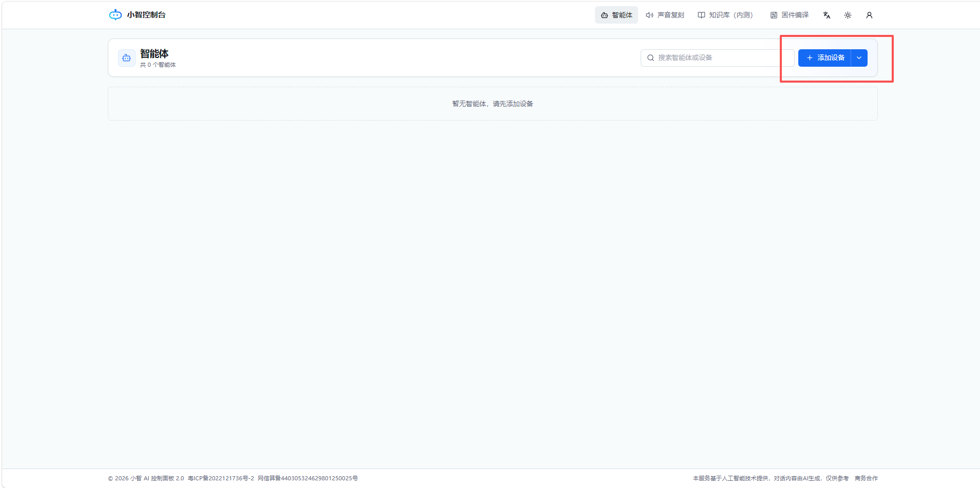Click the 小智控制台 title text
Viewport: 980px width, 488px height.
coord(146,15)
